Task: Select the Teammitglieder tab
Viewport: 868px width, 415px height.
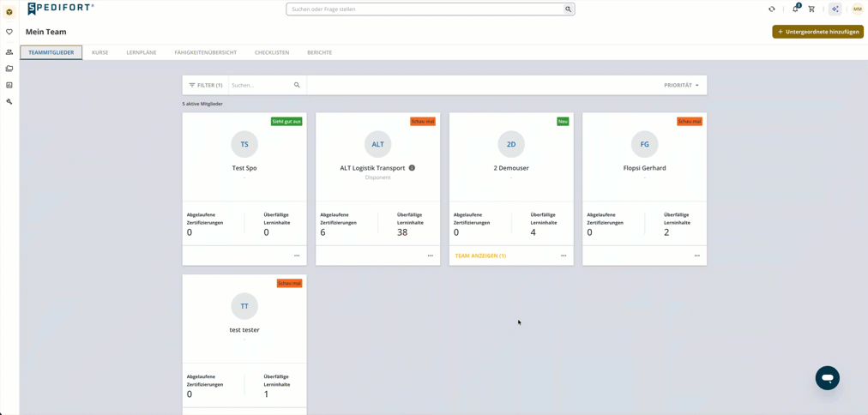Action: [x=51, y=52]
